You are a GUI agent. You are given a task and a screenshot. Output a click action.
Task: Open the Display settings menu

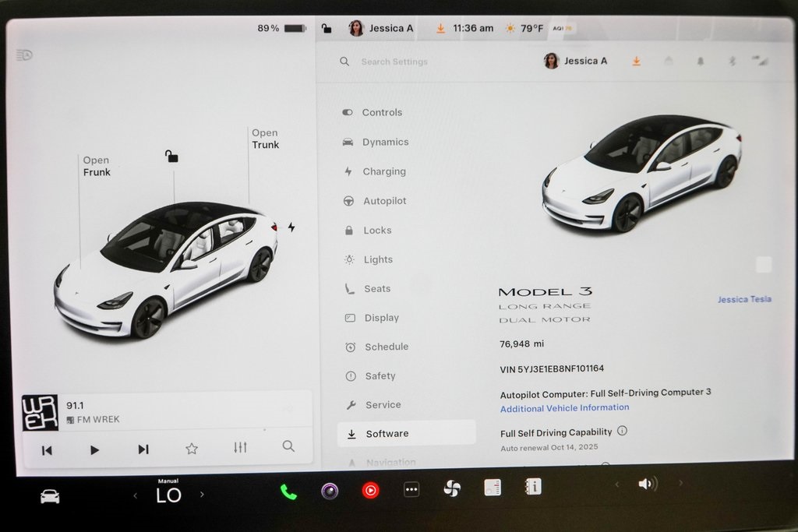[373, 318]
